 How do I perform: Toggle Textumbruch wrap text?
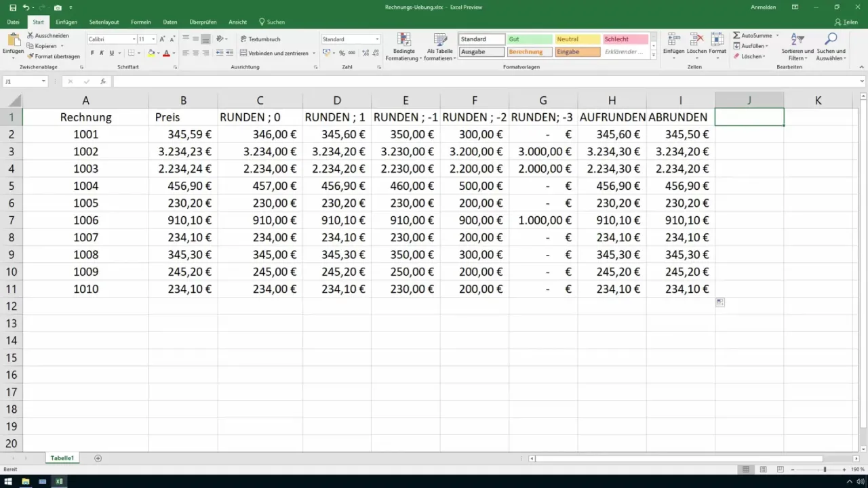click(x=260, y=39)
